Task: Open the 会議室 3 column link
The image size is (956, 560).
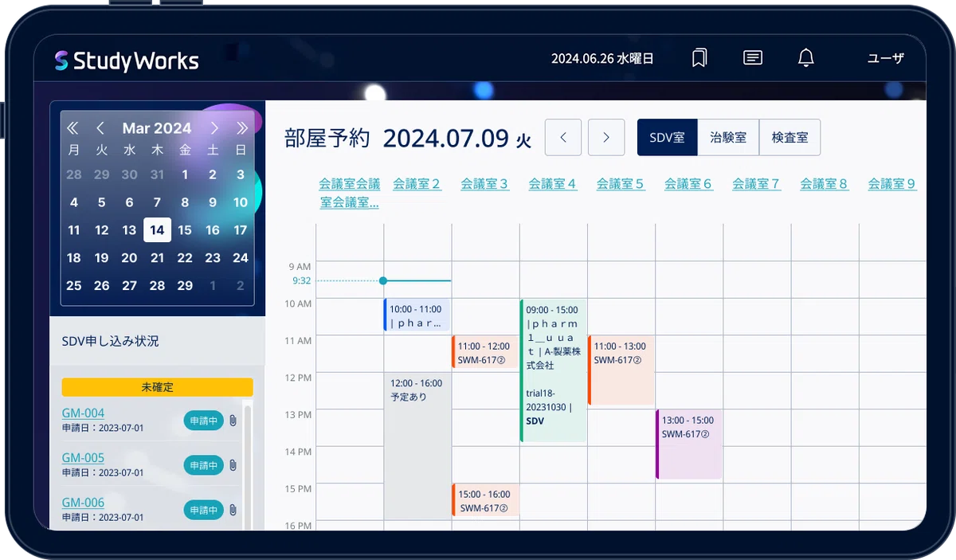Action: pos(484,184)
